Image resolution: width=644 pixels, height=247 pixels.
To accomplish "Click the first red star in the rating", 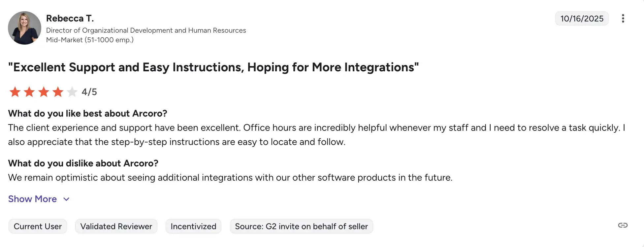I will (15, 92).
